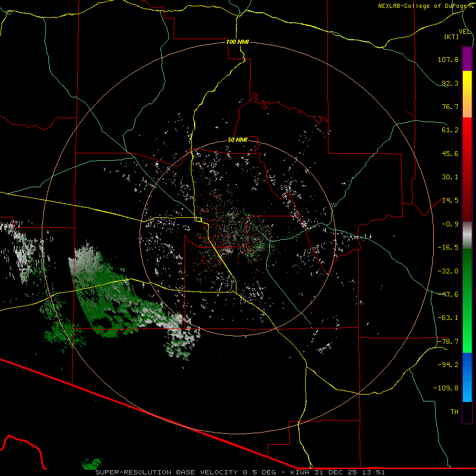Click the Super-Resolution Base Velocity caption
476x476 pixels.
point(240,472)
